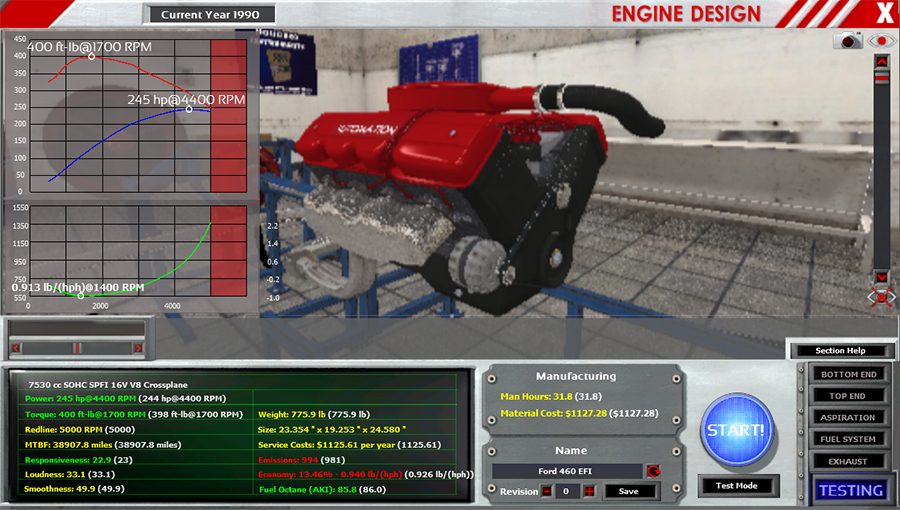Select the Exhaust section
This screenshot has height=510, width=900.
click(848, 462)
